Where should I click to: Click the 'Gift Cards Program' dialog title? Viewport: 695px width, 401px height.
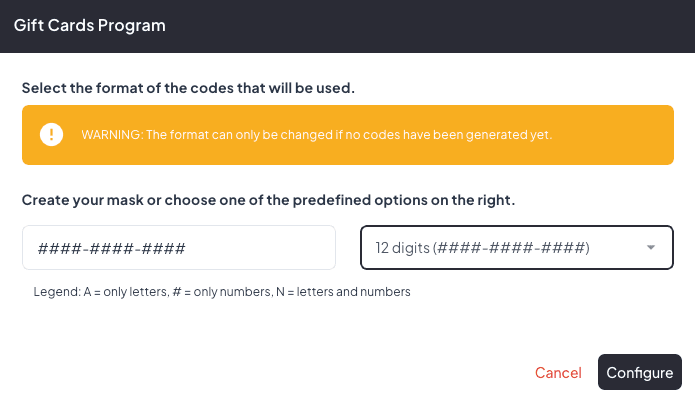[x=90, y=25]
